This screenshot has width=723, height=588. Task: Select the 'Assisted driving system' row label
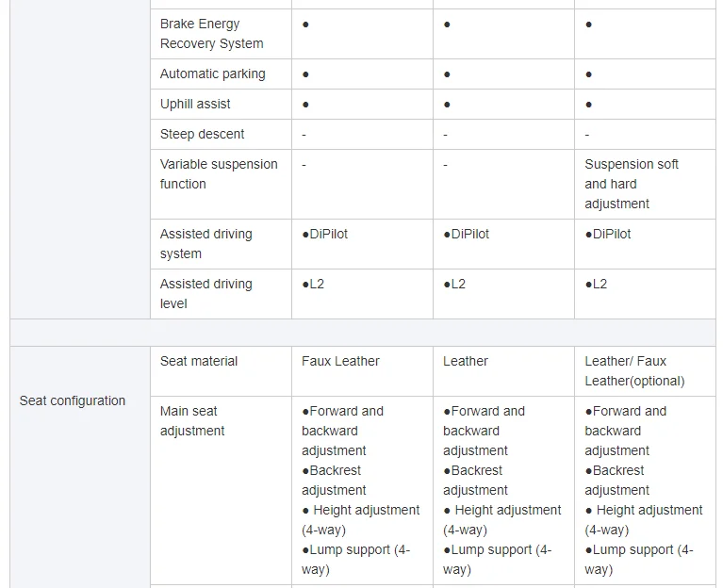pos(205,243)
